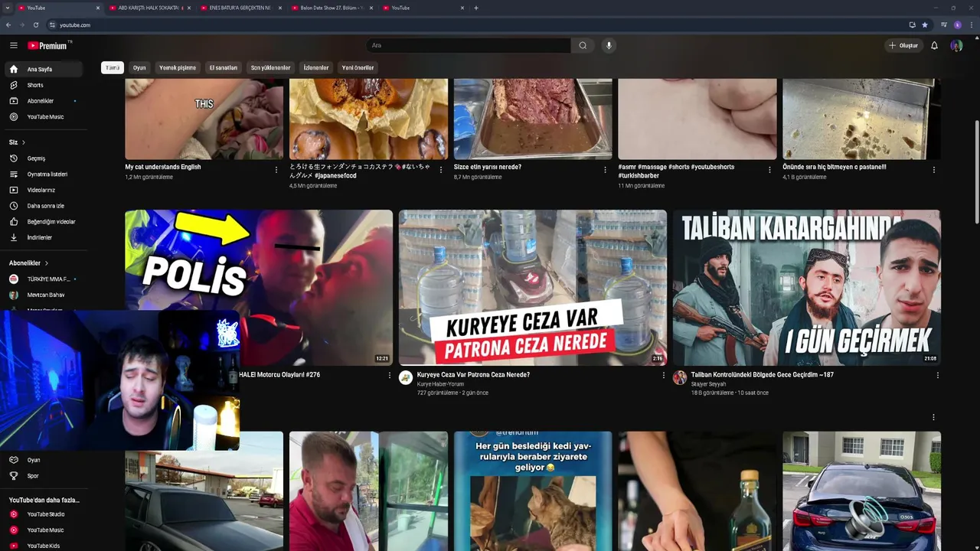The image size is (980, 551).
Task: Click the Oluştur create button
Action: point(903,45)
